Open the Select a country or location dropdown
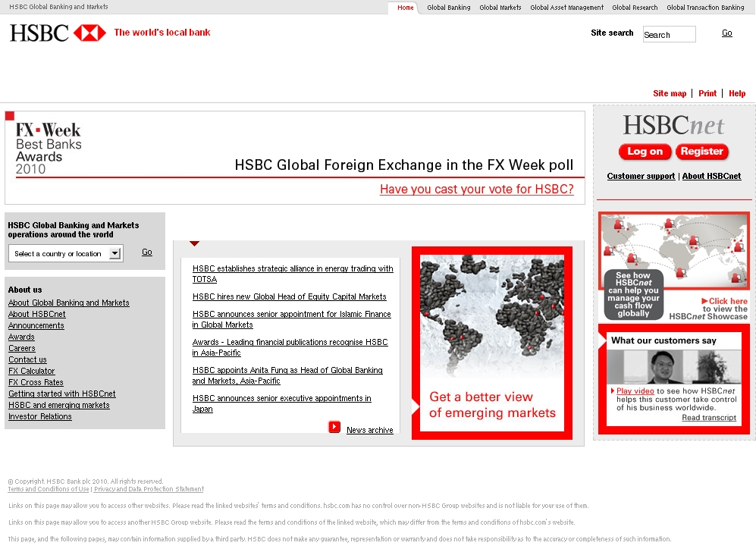Viewport: 756px width, 552px height. [x=66, y=253]
